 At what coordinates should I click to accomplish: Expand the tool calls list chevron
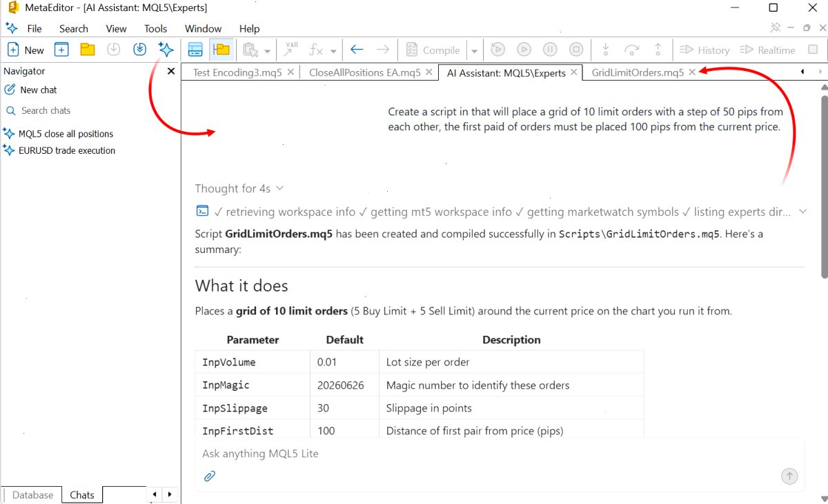click(803, 212)
